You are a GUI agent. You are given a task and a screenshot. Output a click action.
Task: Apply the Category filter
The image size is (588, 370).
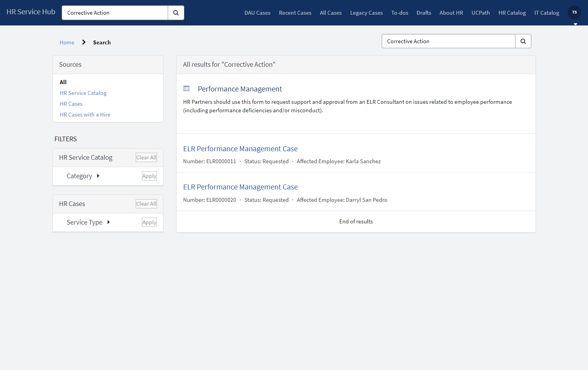[x=149, y=176]
